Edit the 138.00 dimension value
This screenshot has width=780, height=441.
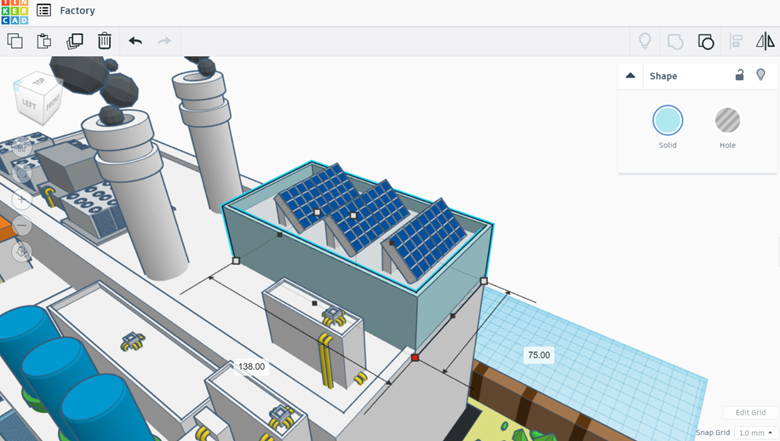(x=251, y=366)
